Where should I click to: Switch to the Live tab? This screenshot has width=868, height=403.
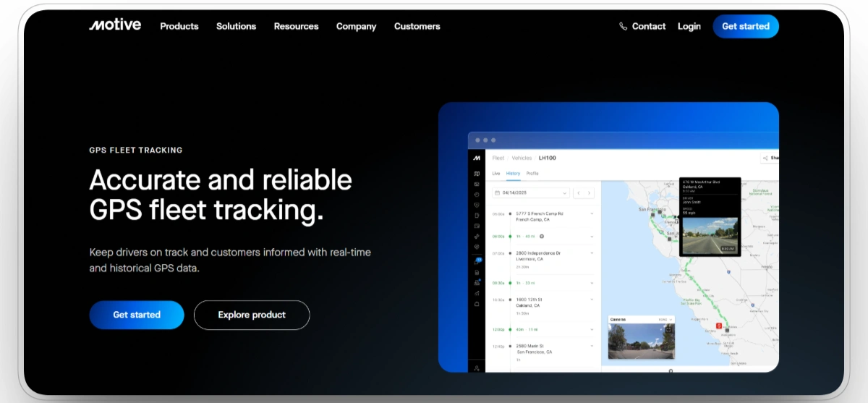click(x=496, y=174)
